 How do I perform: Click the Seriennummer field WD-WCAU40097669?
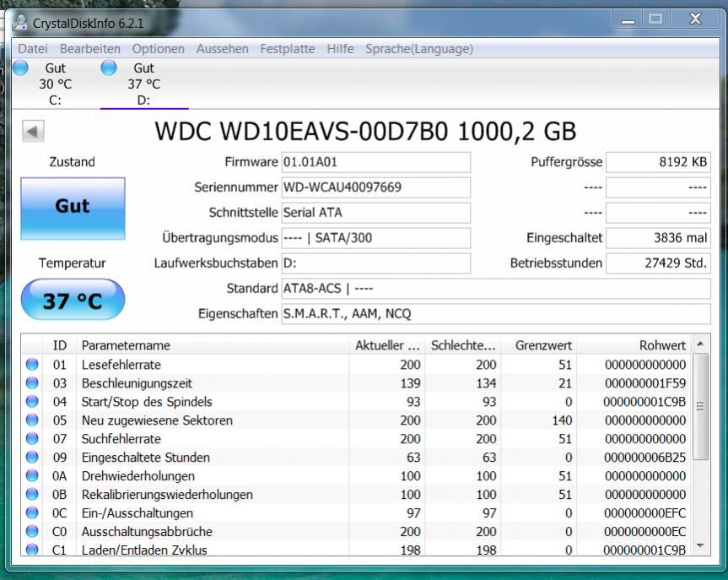(x=375, y=187)
